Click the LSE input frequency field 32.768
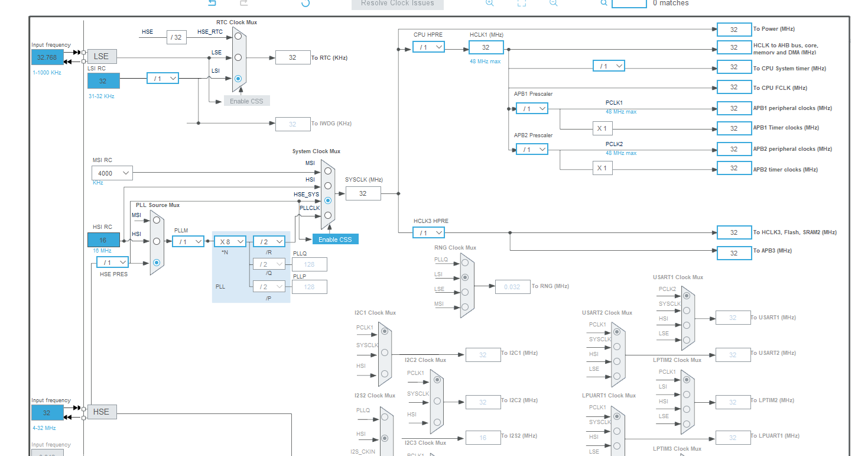The height and width of the screenshot is (456, 868). pos(47,57)
